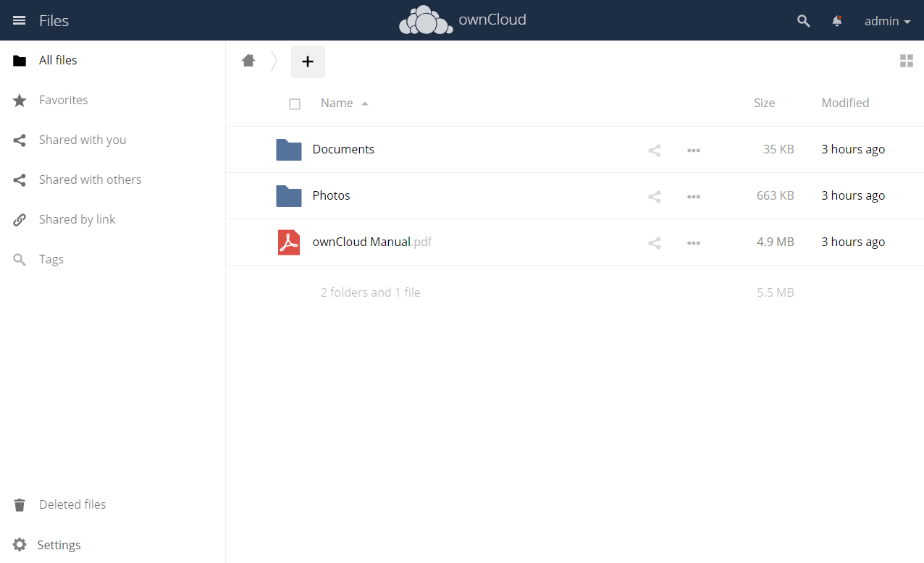This screenshot has width=924, height=563.
Task: Open the Photos folder
Action: pos(331,195)
